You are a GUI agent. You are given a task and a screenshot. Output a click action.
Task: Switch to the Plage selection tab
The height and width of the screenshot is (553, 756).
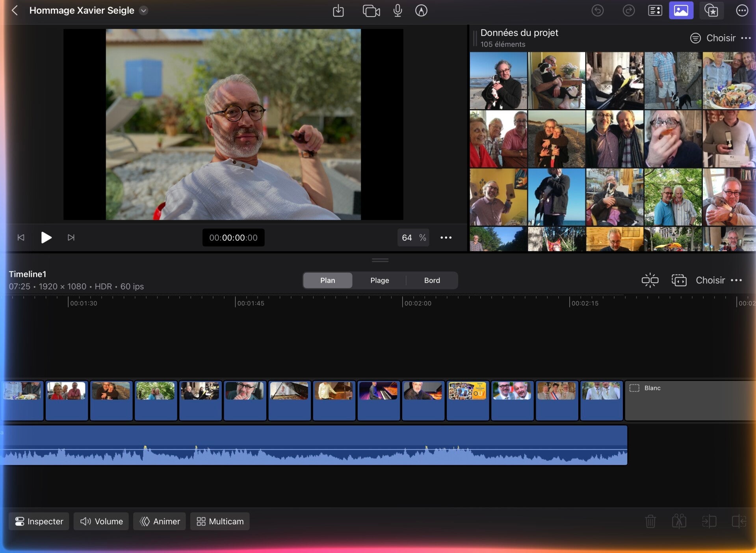(x=379, y=280)
